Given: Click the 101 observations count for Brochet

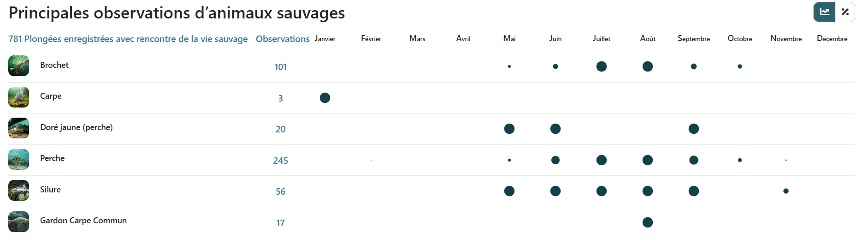Looking at the screenshot, I should coord(280,67).
